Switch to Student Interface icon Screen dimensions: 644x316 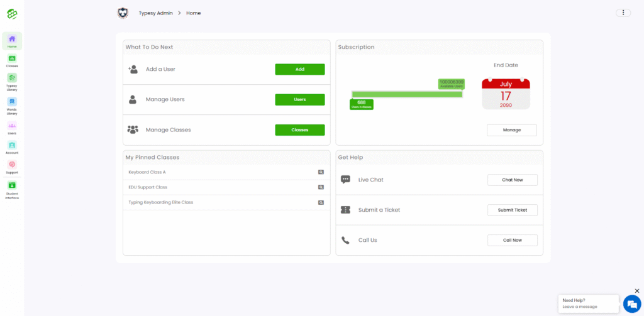coord(12,186)
